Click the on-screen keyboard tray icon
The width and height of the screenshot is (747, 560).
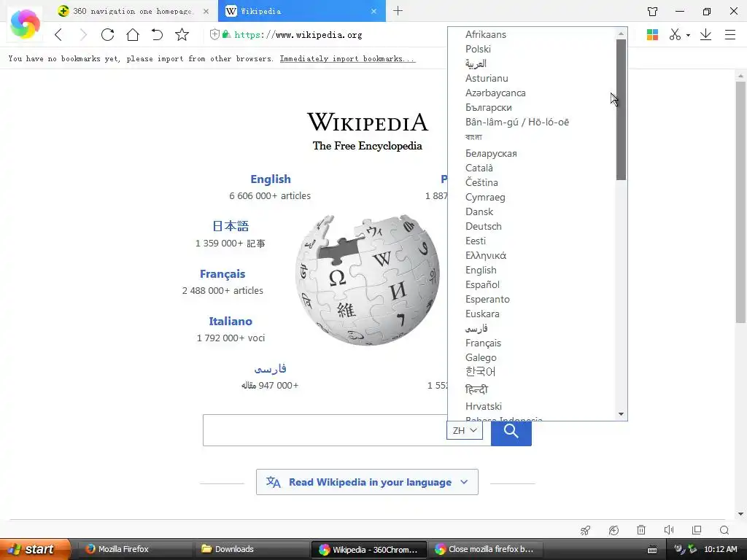652,550
